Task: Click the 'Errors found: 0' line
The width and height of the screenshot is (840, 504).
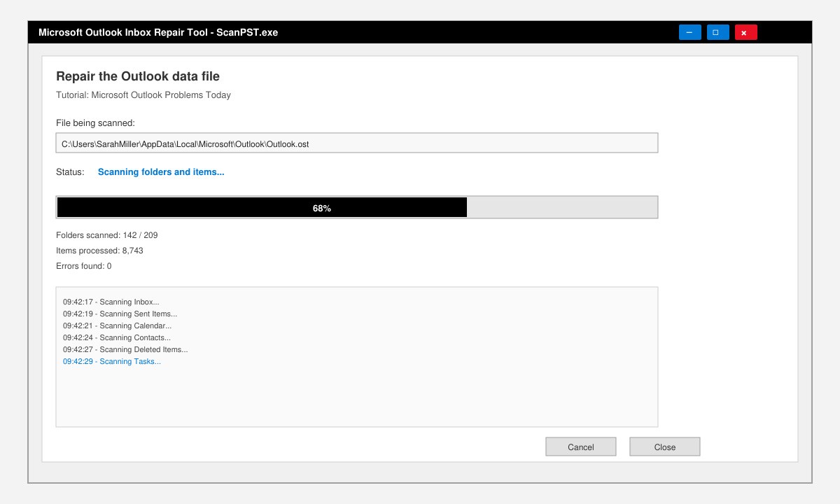Action: (84, 266)
